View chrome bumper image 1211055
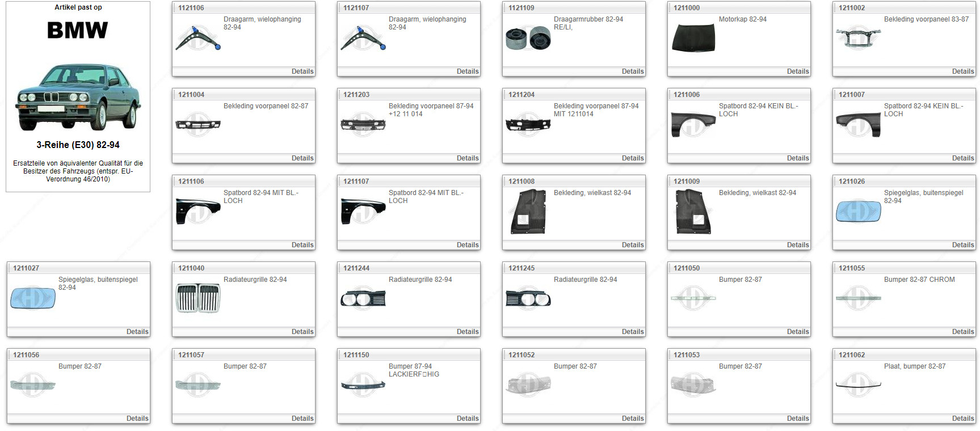This screenshot has height=431, width=980. [x=858, y=298]
